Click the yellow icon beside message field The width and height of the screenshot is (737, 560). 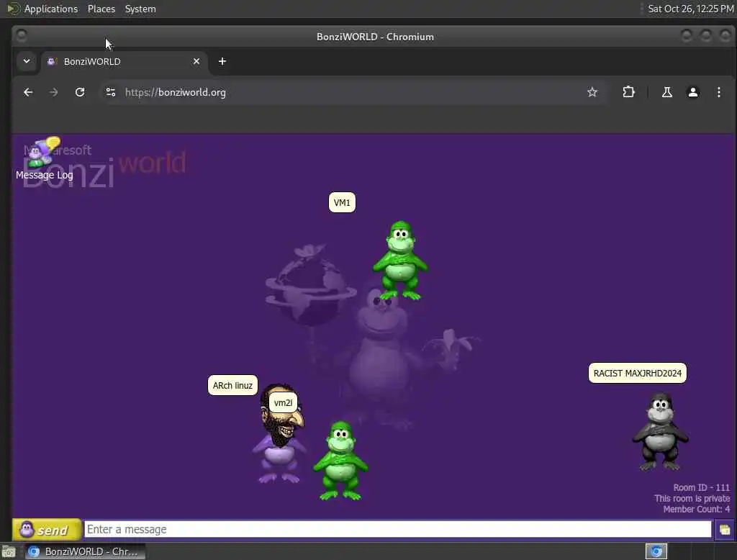(724, 530)
